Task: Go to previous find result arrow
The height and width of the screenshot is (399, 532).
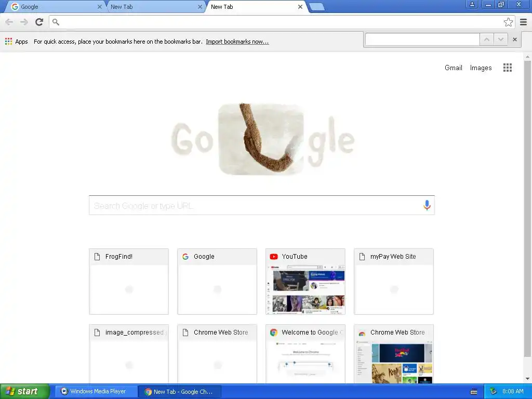Action: 486,39
